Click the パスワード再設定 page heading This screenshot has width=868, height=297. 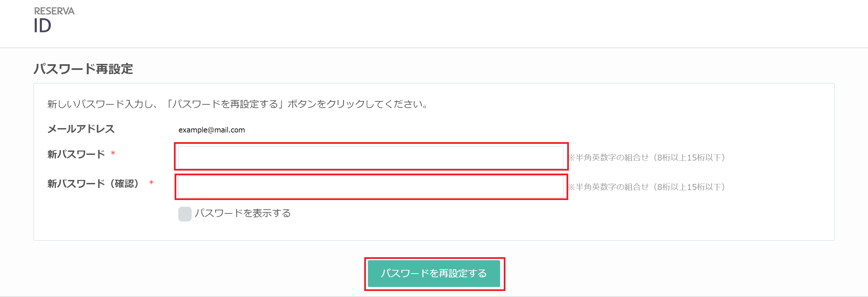(83, 69)
